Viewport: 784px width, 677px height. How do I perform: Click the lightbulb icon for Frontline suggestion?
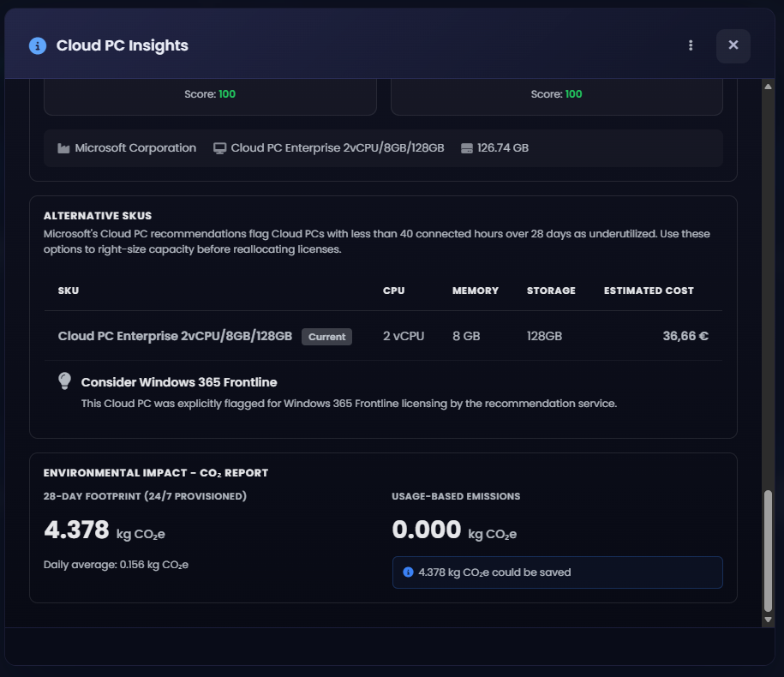64,381
